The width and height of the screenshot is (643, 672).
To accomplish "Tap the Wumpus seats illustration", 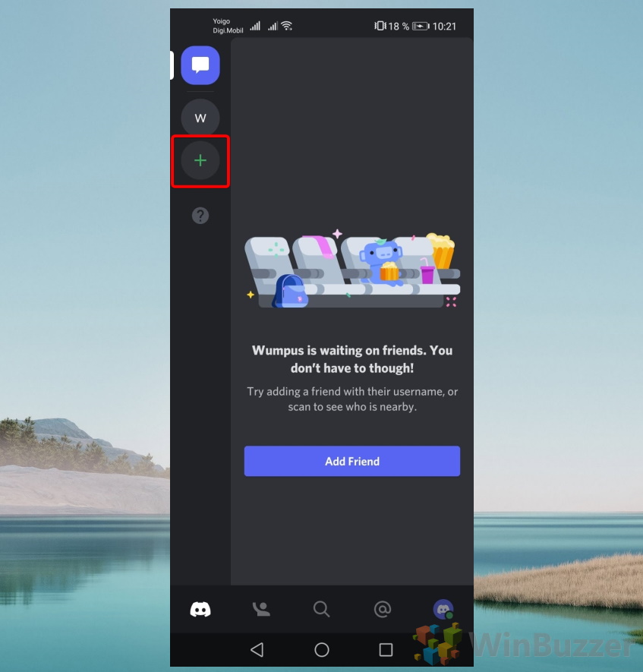I will point(352,270).
